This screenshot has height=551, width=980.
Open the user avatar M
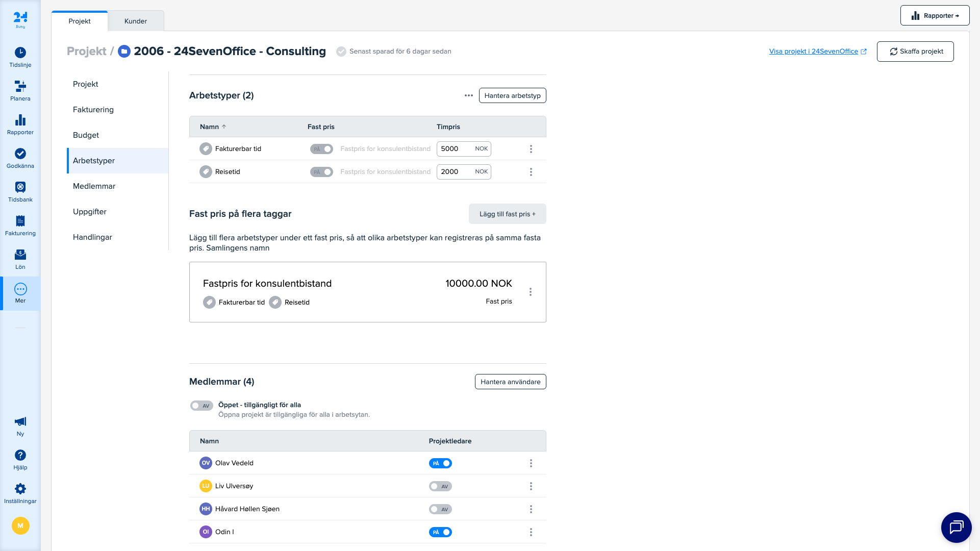tap(20, 525)
